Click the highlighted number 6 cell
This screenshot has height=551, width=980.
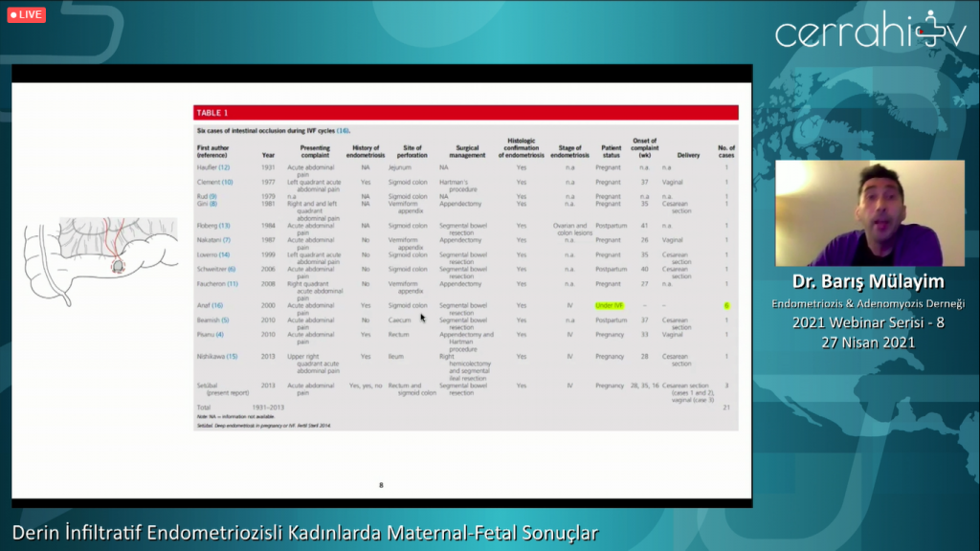point(726,305)
